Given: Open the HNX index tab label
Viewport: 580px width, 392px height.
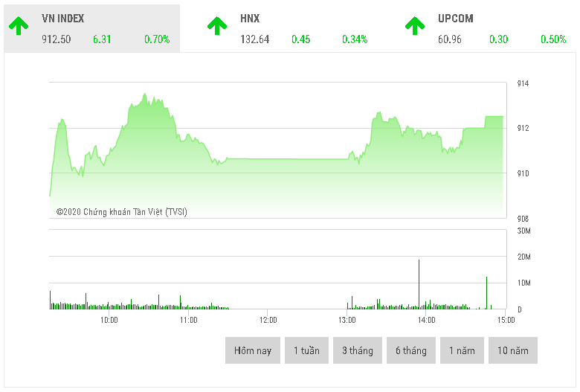Looking at the screenshot, I should [250, 19].
